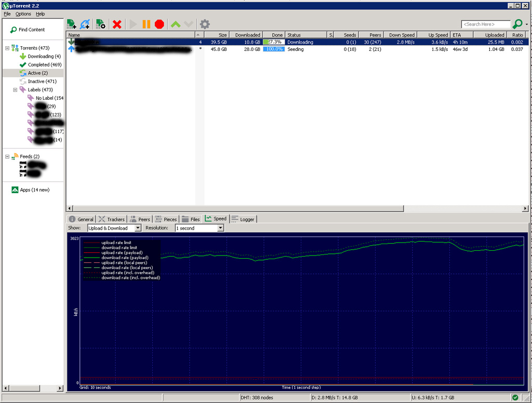Open the search provider dropdown arrow
The image size is (532, 403).
tap(527, 24)
